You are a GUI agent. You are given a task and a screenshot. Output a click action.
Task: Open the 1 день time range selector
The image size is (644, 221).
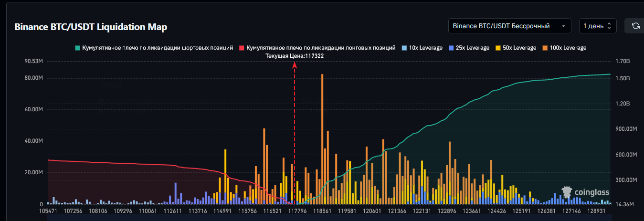(598, 26)
